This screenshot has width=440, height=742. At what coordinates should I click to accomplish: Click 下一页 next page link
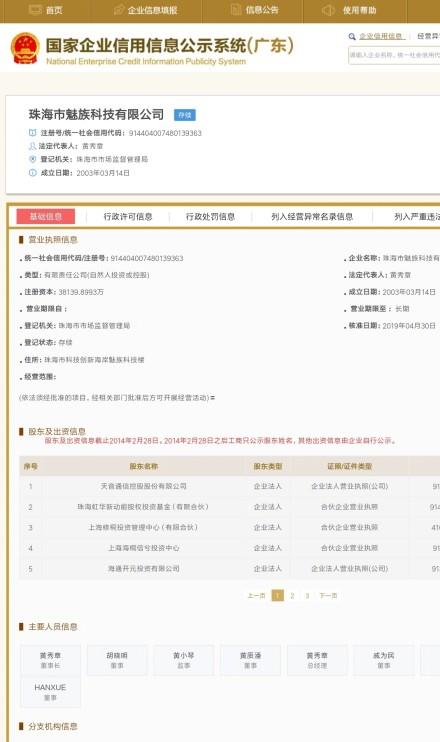point(328,595)
